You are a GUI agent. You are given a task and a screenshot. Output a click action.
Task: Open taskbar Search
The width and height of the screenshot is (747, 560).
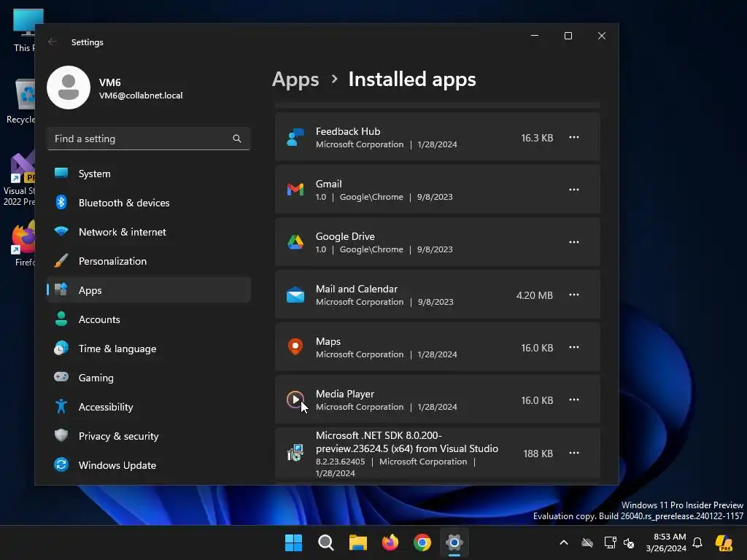(326, 542)
